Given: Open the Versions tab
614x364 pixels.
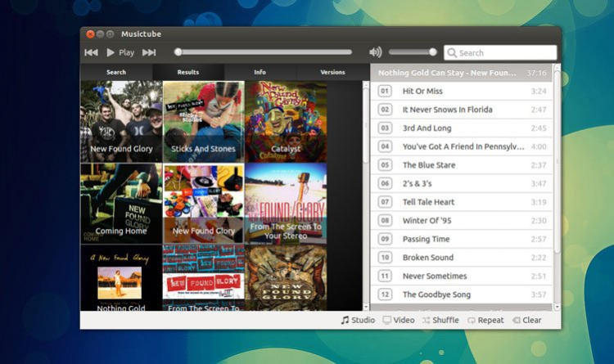Looking at the screenshot, I should (x=332, y=72).
